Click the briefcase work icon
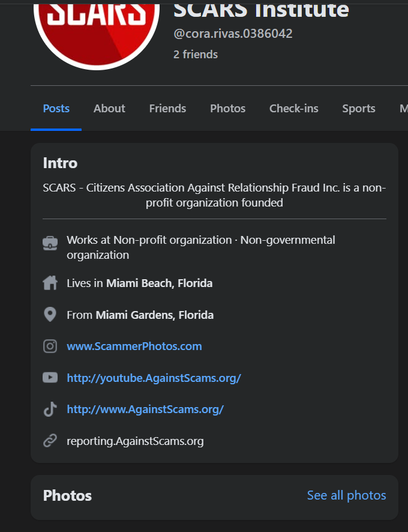Image resolution: width=408 pixels, height=532 pixels. coord(50,243)
